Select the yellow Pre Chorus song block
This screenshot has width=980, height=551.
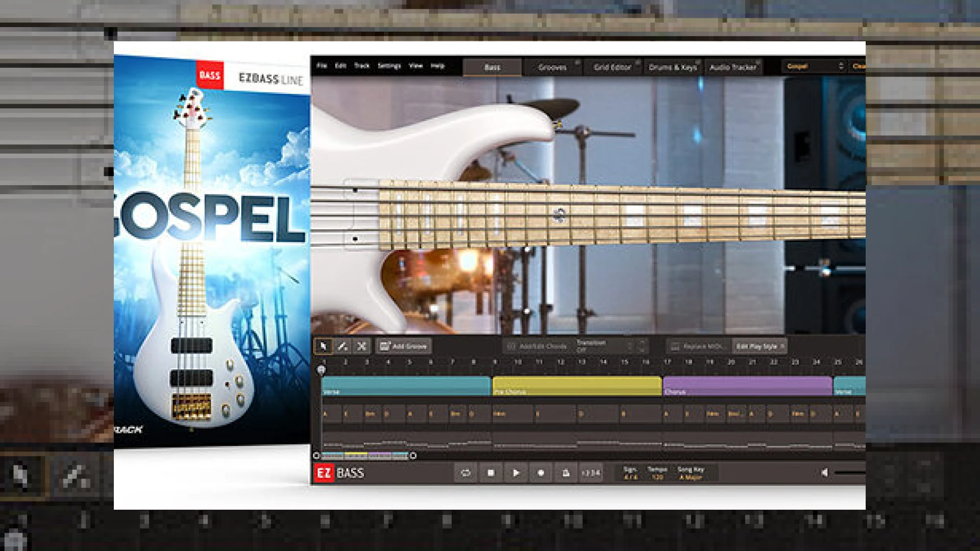[577, 386]
